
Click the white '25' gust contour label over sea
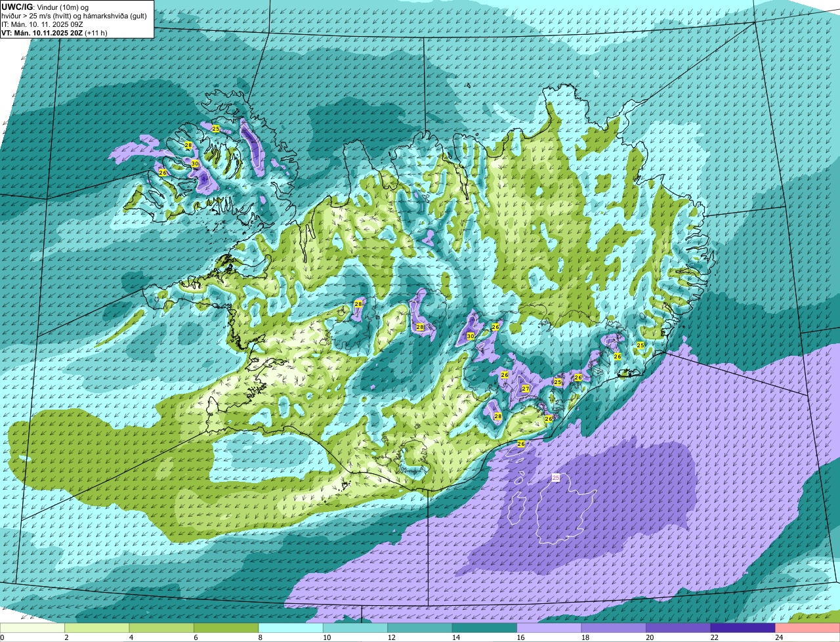(x=556, y=477)
